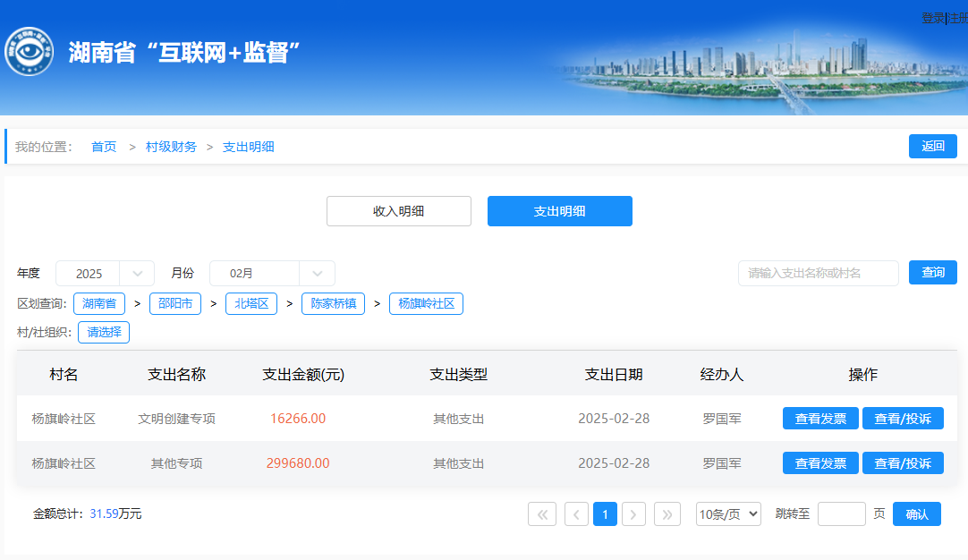
Task: Click the 跳转至 page number field
Action: tap(842, 513)
